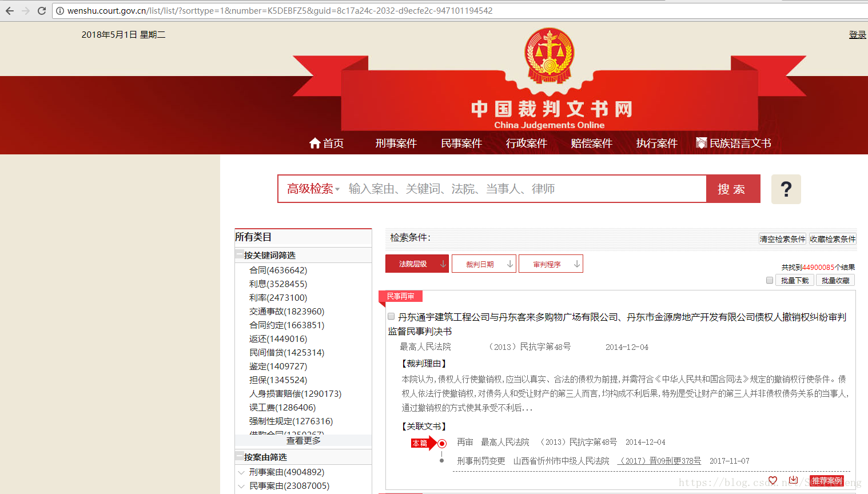Click the 推荐案例 recommended case button
The height and width of the screenshot is (494, 868).
tap(827, 481)
